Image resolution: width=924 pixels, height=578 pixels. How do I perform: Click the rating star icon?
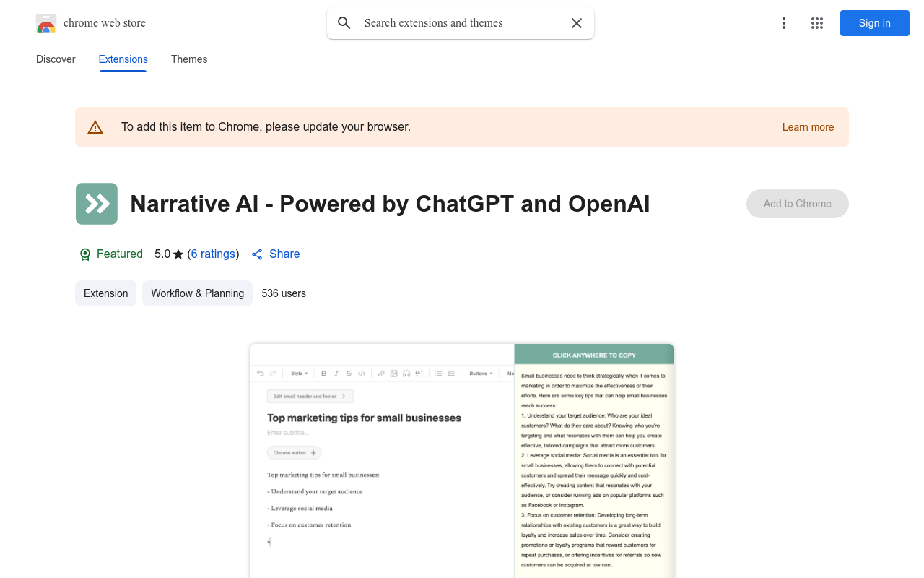[x=178, y=254]
